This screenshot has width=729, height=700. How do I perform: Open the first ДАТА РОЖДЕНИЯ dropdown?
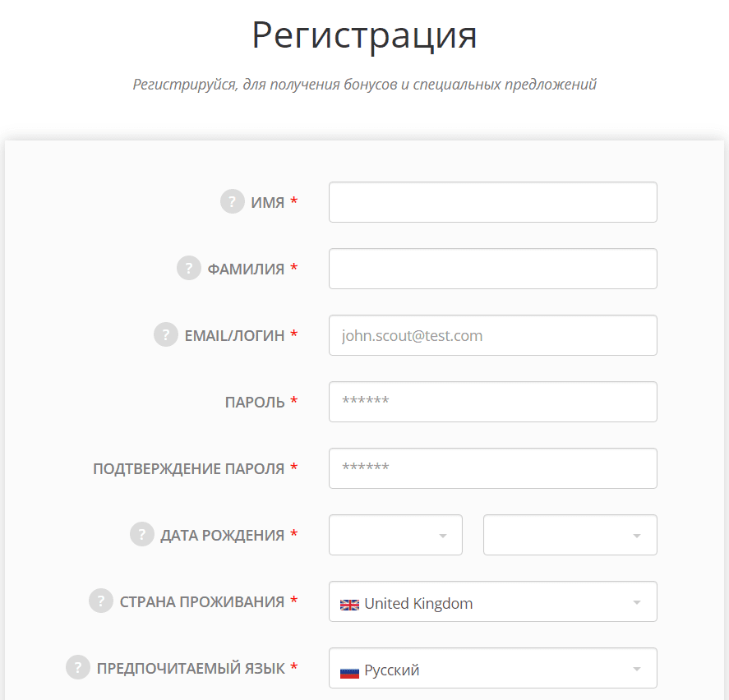click(x=395, y=535)
